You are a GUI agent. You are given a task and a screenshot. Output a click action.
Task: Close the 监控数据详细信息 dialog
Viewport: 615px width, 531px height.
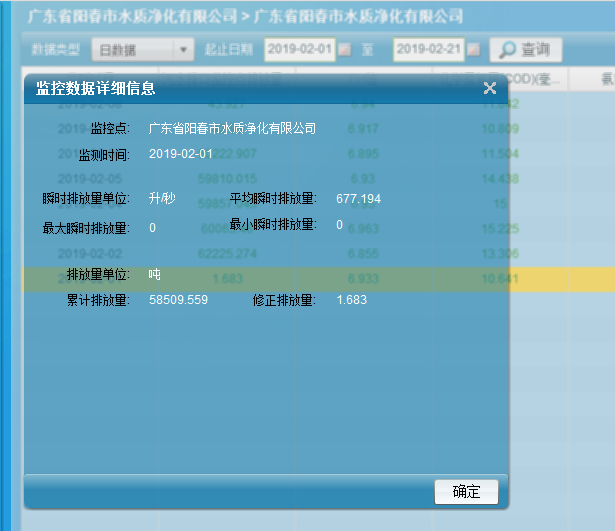point(490,88)
